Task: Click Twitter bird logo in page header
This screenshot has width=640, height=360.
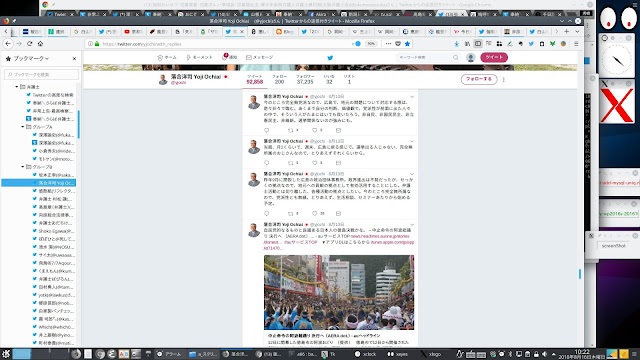Action: click(330, 58)
